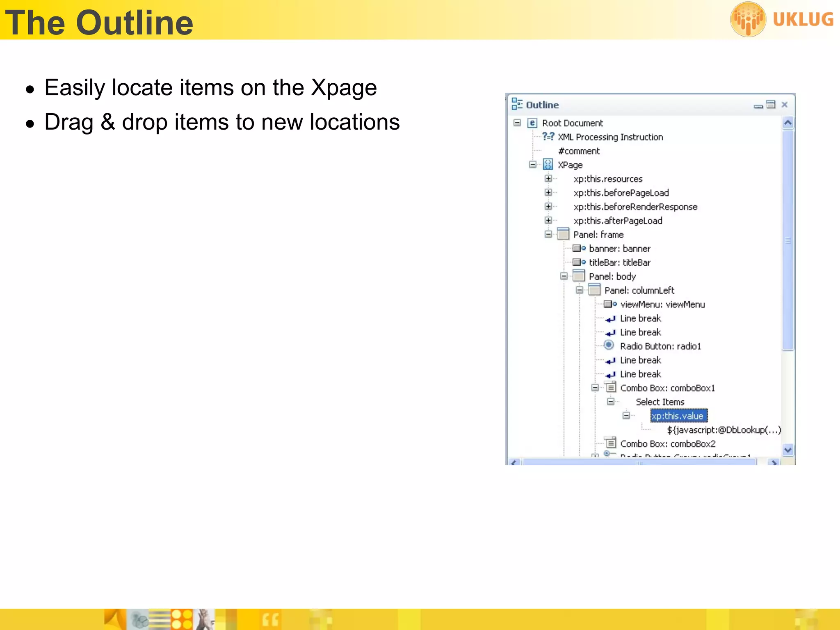Screen dimensions: 840x630
Task: Collapse Panel: frame
Action: (x=548, y=234)
